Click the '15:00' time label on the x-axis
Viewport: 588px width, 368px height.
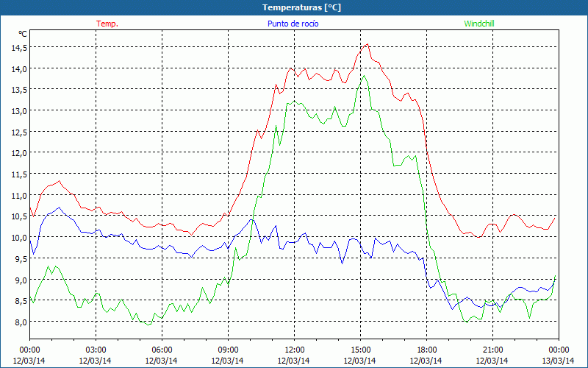[x=360, y=350]
